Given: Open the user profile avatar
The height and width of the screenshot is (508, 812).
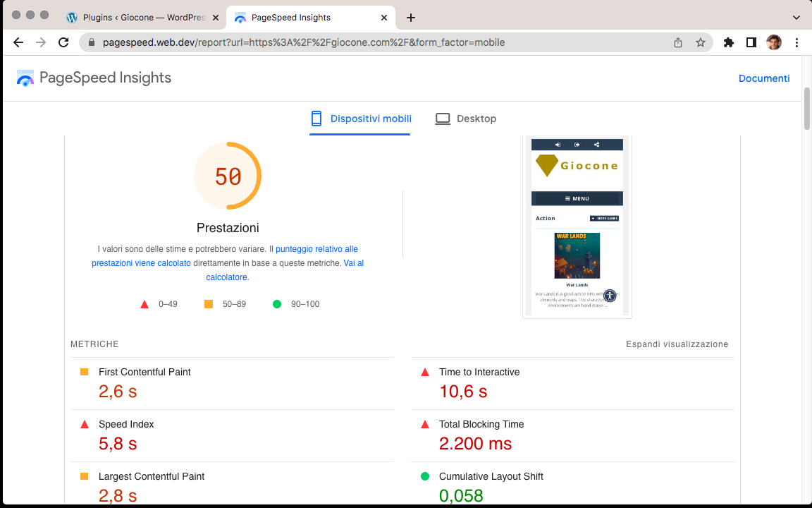Looking at the screenshot, I should pos(774,42).
